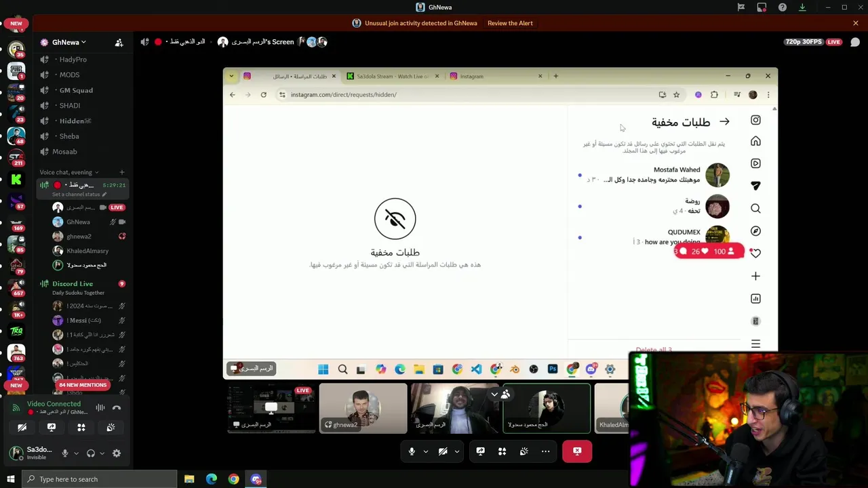Toggle camera button under Video Connected
868x488 pixels.
click(x=22, y=428)
